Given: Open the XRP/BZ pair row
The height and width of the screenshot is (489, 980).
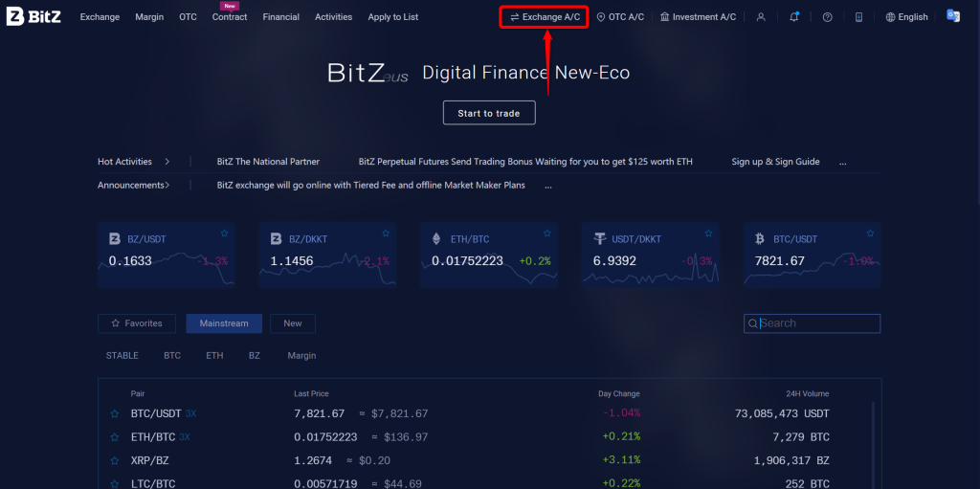Looking at the screenshot, I should [x=489, y=461].
